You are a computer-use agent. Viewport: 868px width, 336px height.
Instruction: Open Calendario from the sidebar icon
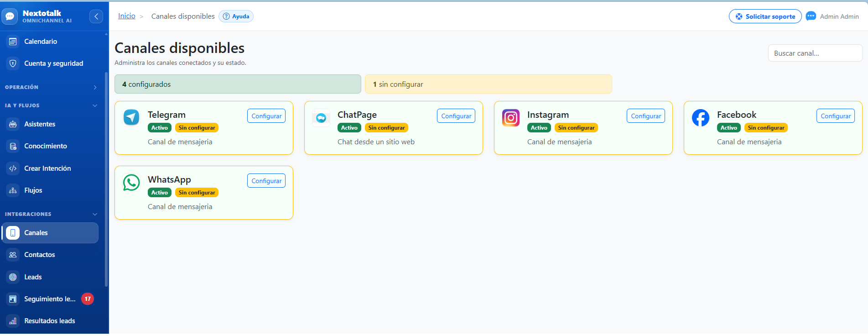pyautogui.click(x=13, y=42)
